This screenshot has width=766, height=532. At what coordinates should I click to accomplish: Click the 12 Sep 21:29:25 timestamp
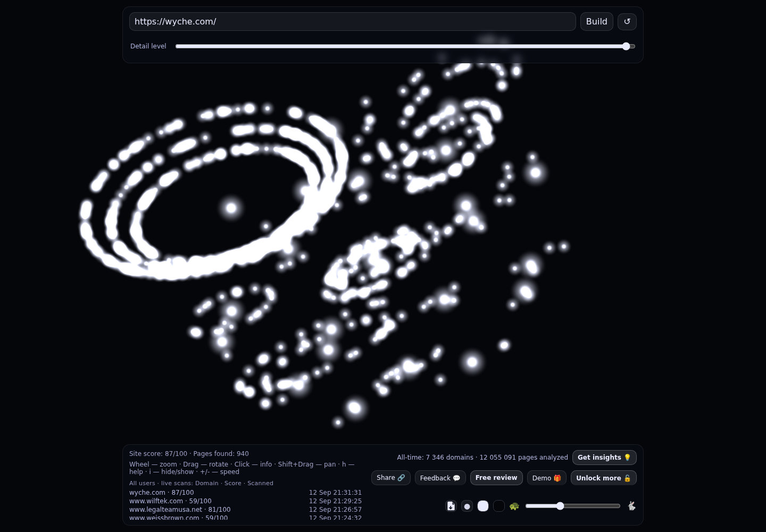click(335, 501)
